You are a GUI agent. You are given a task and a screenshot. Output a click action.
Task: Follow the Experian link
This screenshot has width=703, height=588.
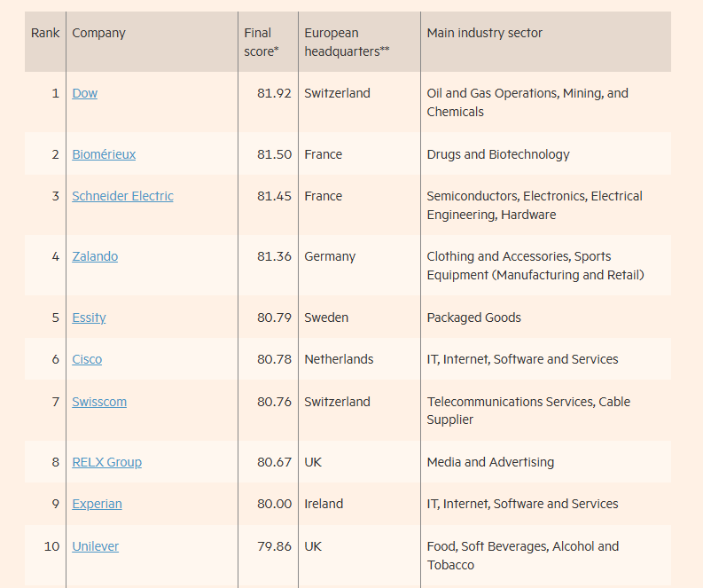[97, 504]
